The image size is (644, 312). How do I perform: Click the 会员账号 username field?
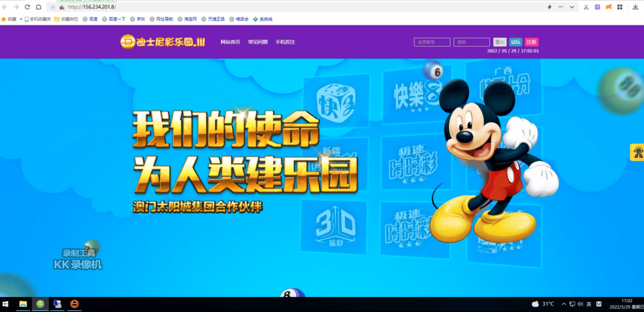click(x=432, y=42)
